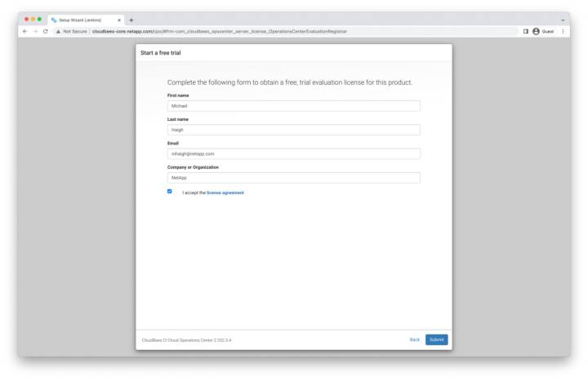
Task: Open a new browser tab
Action: coord(131,20)
